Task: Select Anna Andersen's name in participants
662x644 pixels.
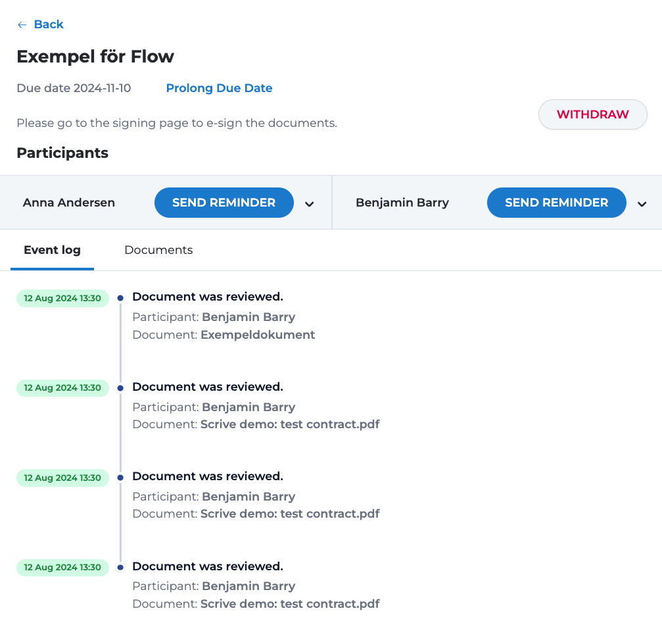Action: 69,203
